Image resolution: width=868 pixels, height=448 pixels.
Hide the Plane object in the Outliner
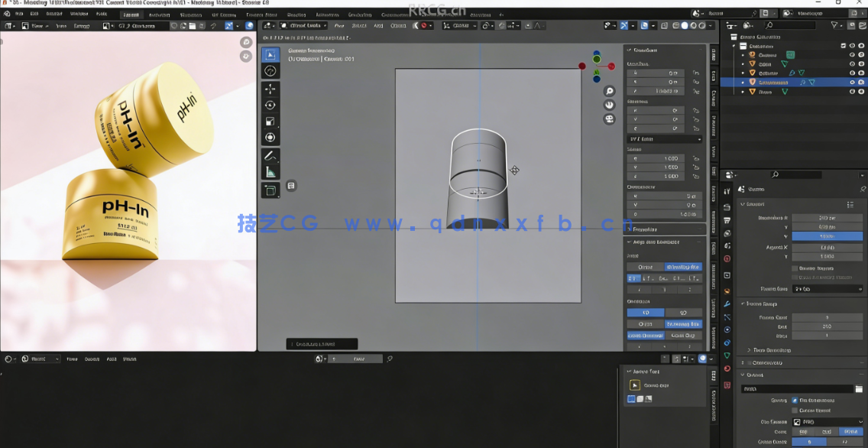coord(853,91)
